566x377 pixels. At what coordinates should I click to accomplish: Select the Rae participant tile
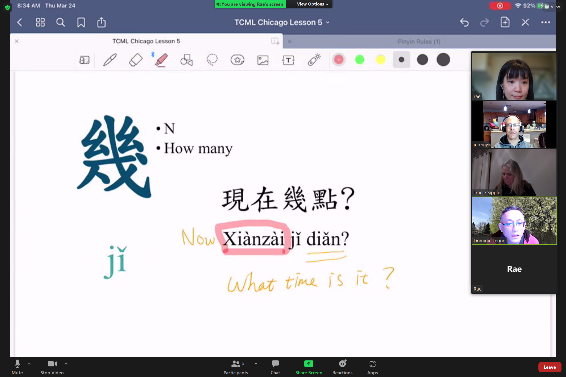(x=514, y=269)
